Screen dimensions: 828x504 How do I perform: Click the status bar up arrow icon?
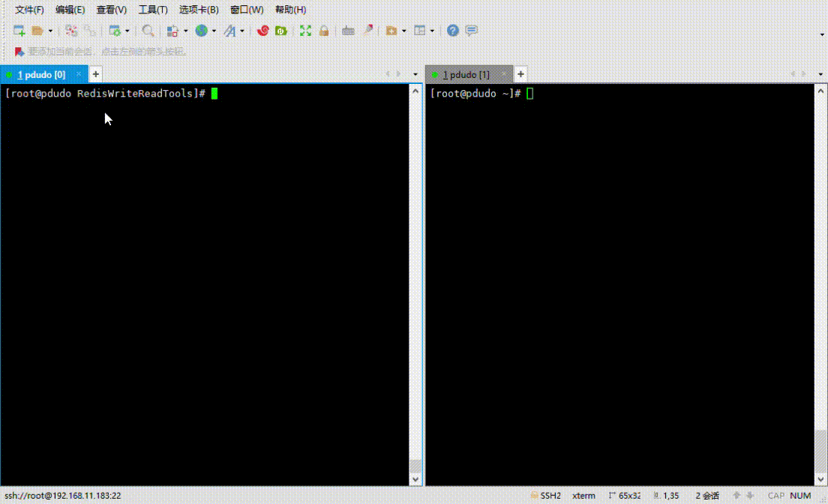[736, 496]
